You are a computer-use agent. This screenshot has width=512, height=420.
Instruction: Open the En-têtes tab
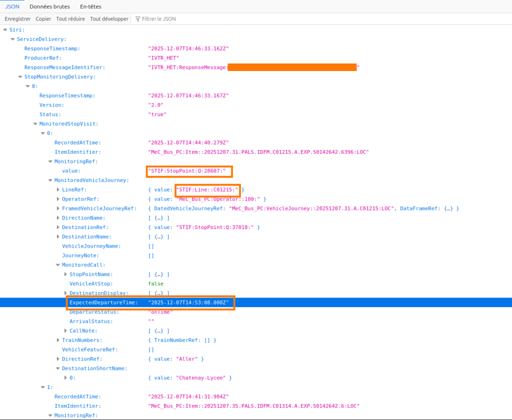[90, 6]
